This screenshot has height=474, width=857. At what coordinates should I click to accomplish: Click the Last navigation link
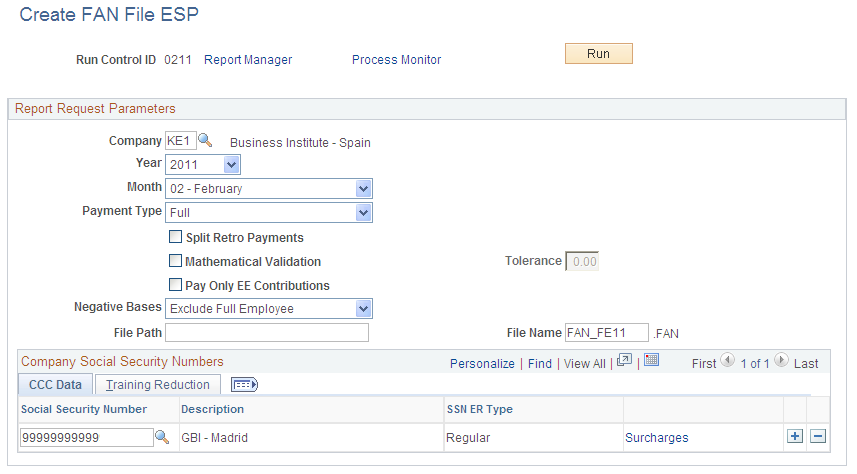[x=806, y=364]
